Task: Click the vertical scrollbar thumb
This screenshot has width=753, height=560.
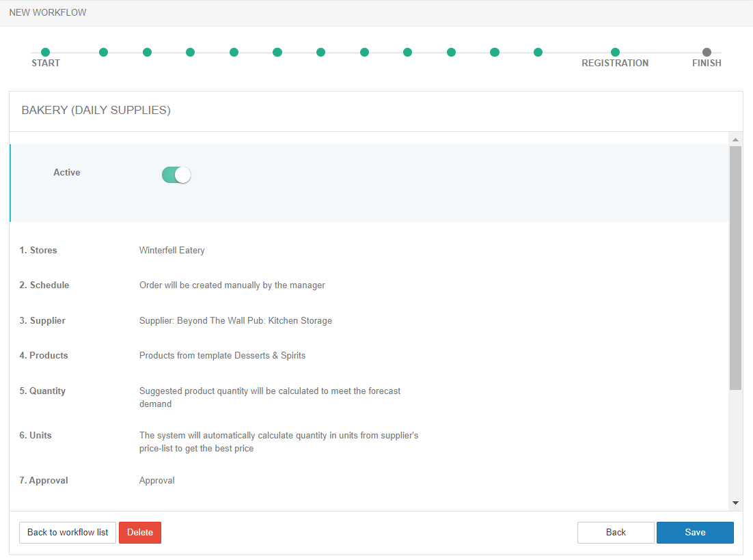Action: (735, 266)
